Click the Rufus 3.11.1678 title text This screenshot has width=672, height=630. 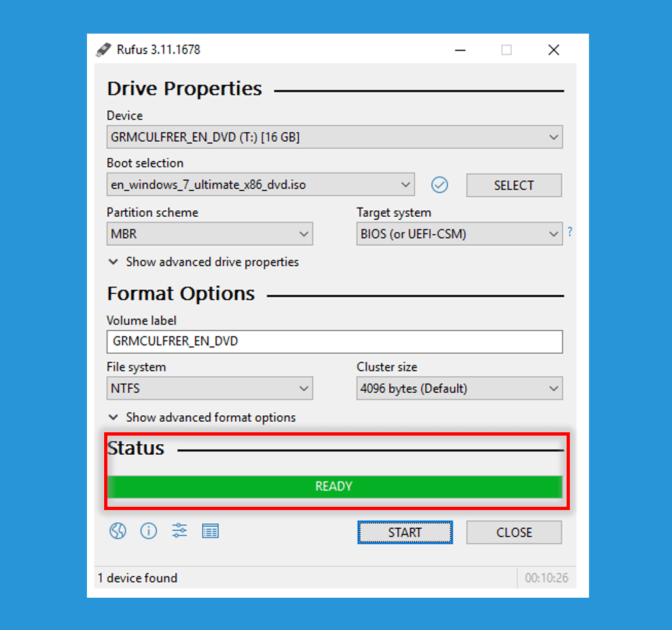[x=159, y=49]
